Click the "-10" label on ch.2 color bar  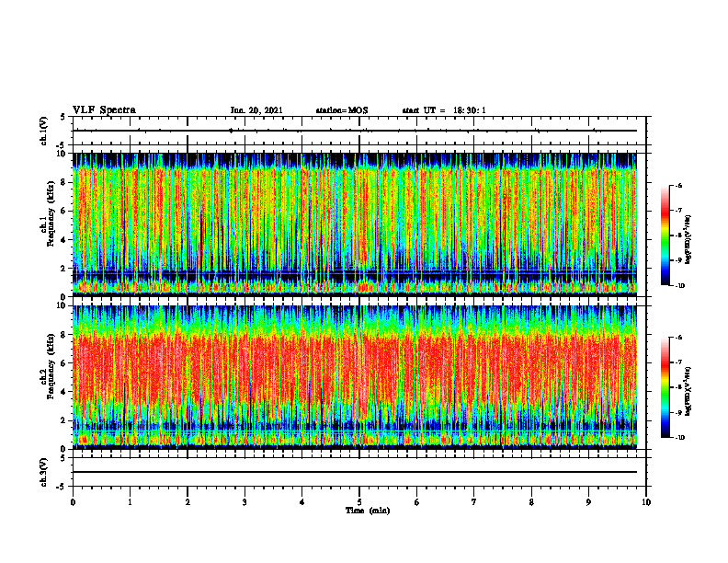(679, 438)
